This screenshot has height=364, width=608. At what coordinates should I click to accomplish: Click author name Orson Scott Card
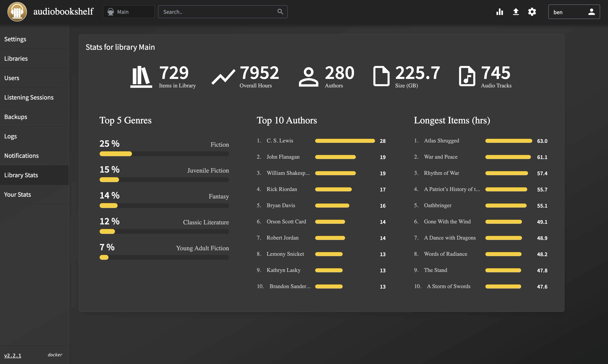click(x=286, y=222)
